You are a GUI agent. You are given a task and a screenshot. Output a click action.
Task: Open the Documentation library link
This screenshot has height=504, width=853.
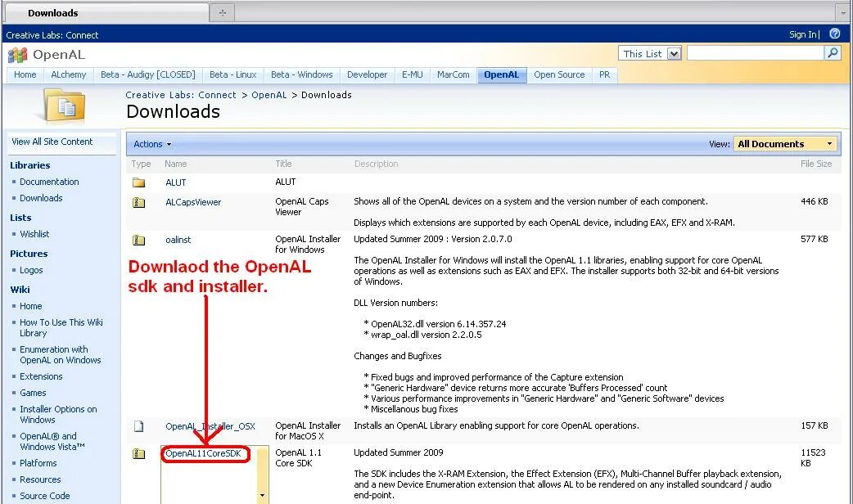point(49,182)
